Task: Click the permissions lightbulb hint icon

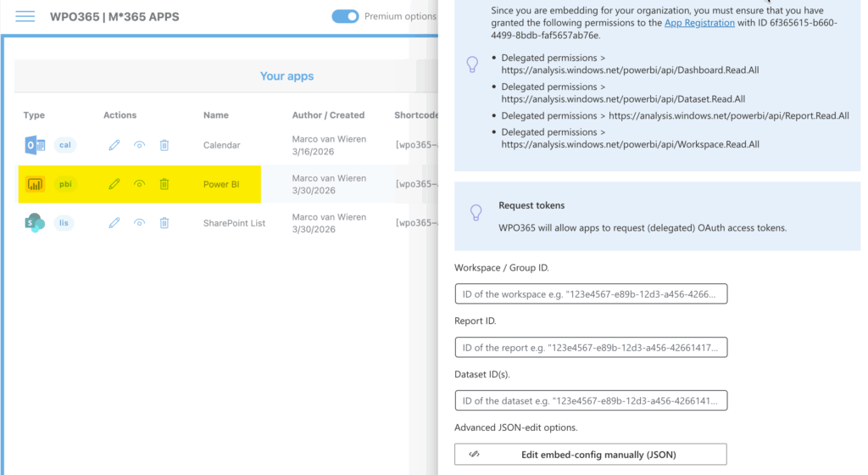Action: [472, 64]
